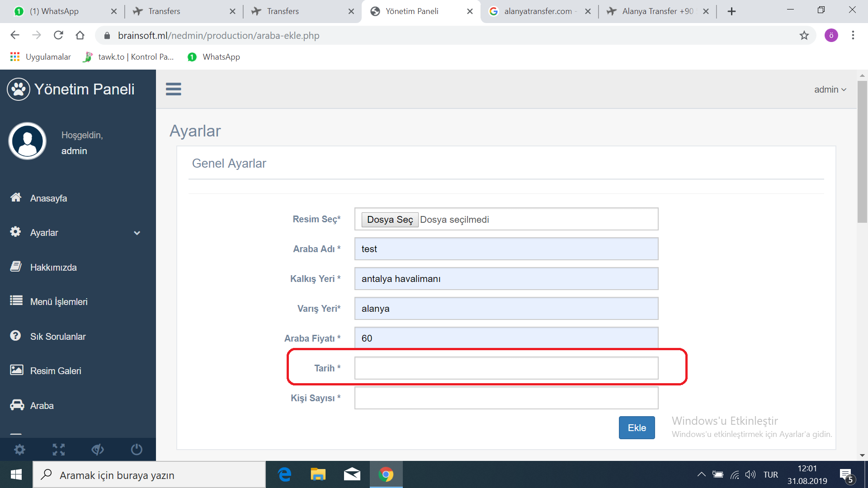This screenshot has width=868, height=488.
Task: Bookmark this page with the star icon
Action: pyautogui.click(x=804, y=35)
